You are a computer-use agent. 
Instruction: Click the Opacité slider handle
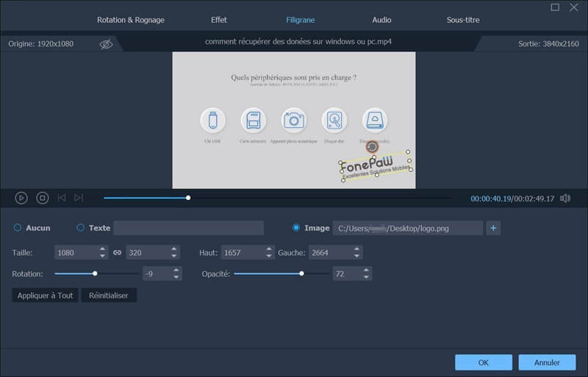[x=301, y=273]
